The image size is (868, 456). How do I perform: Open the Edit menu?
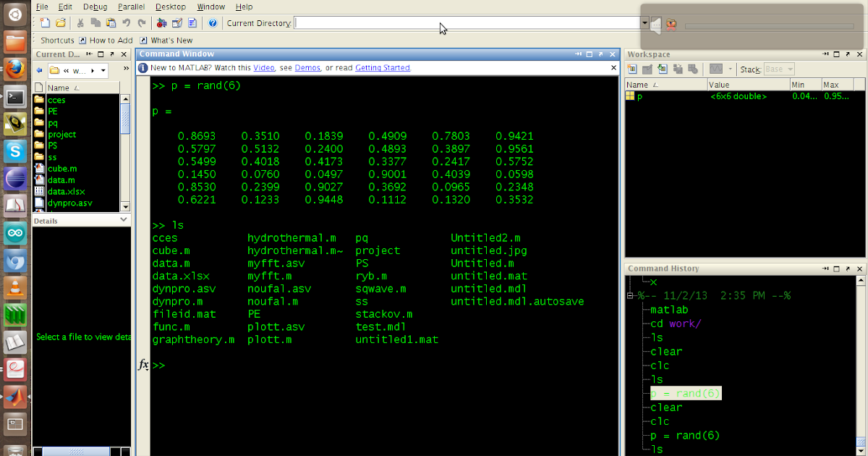65,7
